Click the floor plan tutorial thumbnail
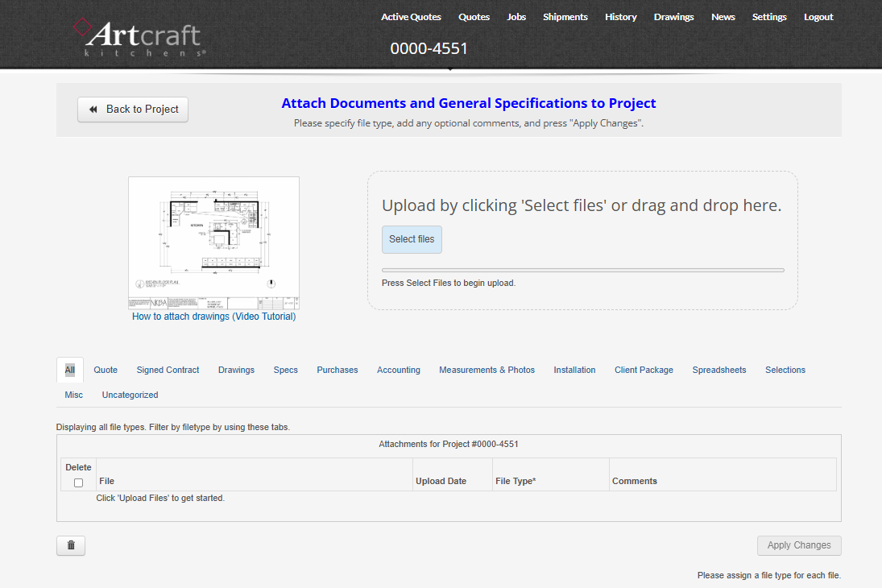882x588 pixels. click(213, 243)
